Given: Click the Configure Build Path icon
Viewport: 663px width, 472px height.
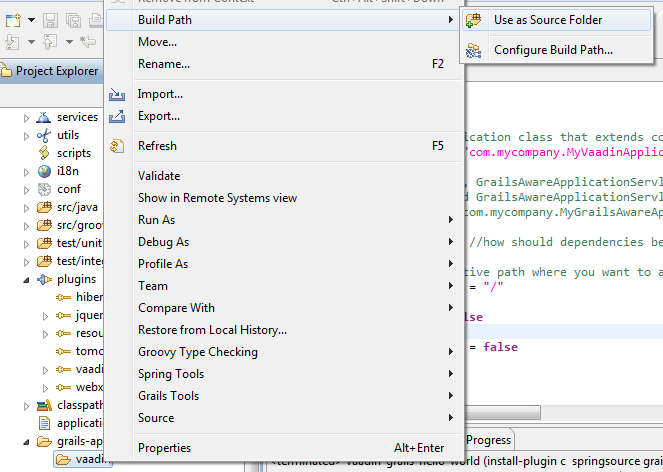Looking at the screenshot, I should 474,50.
